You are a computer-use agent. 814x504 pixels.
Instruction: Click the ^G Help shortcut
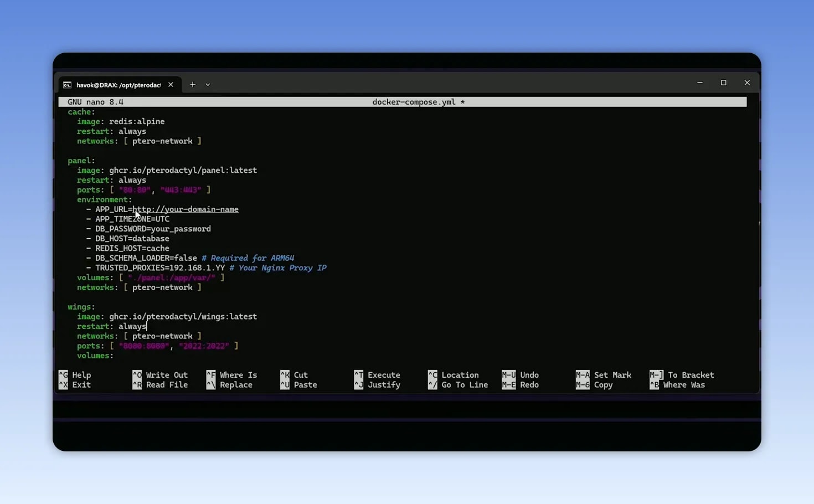pos(75,375)
